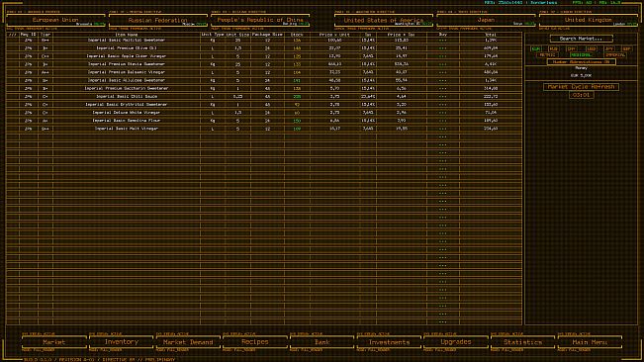Sort by Package Size header

click(267, 35)
